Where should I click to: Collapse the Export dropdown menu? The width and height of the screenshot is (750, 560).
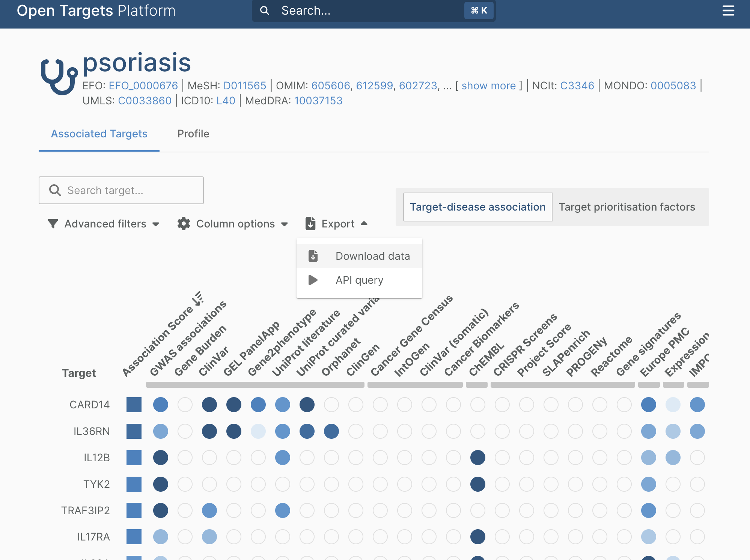click(x=337, y=224)
